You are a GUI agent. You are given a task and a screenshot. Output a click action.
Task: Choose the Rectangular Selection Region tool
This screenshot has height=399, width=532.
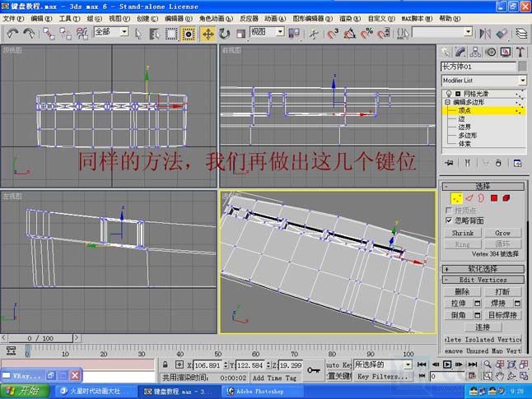[171, 34]
